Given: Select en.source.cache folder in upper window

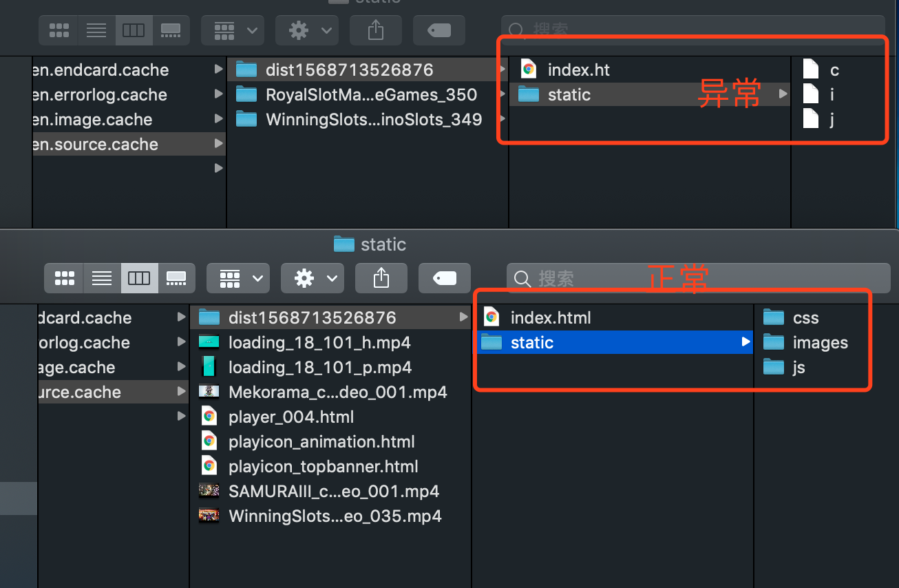Looking at the screenshot, I should point(129,145).
